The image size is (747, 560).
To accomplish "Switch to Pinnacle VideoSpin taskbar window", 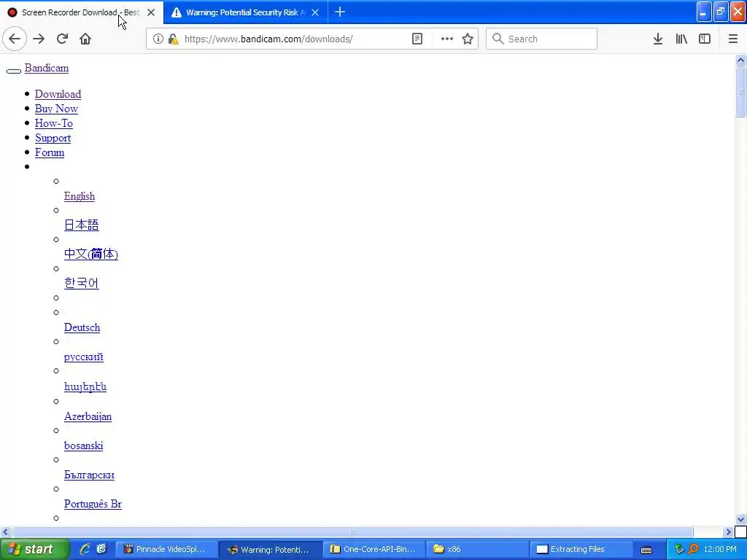I will [x=167, y=550].
